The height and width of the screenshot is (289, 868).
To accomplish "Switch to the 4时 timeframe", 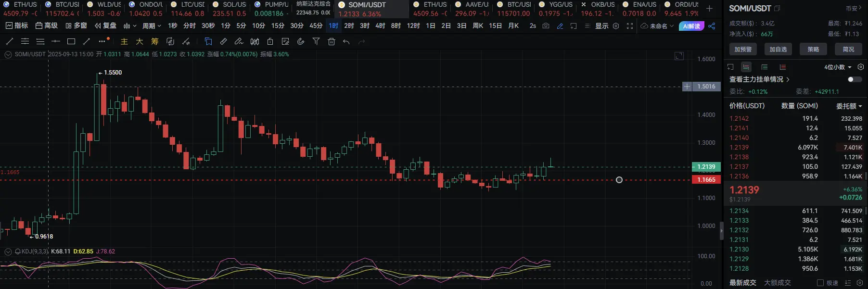I will [x=380, y=26].
